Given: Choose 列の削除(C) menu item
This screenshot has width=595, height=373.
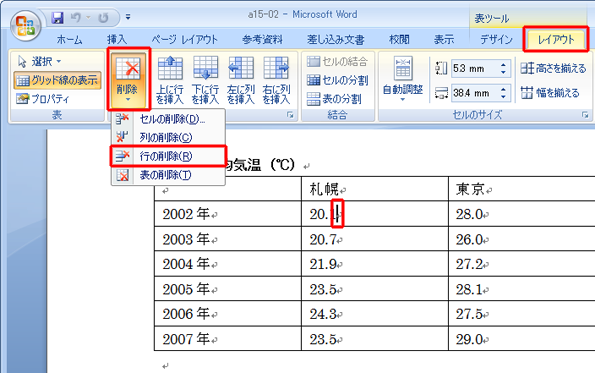Looking at the screenshot, I should pos(168,137).
